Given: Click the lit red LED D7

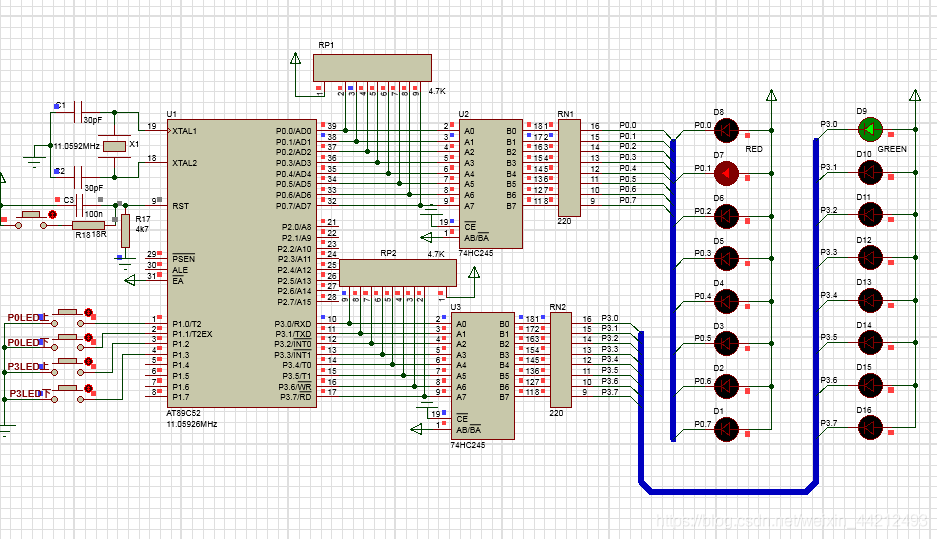Looking at the screenshot, I should coord(727,173).
